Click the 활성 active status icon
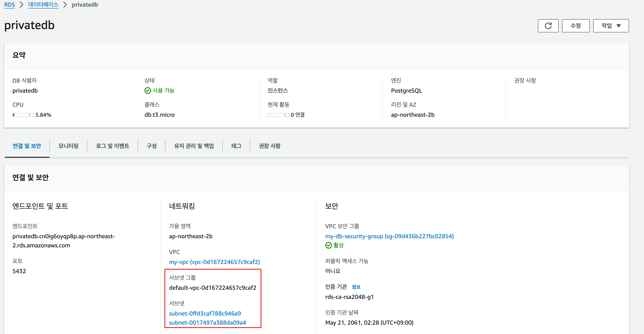The image size is (644, 334). (328, 245)
